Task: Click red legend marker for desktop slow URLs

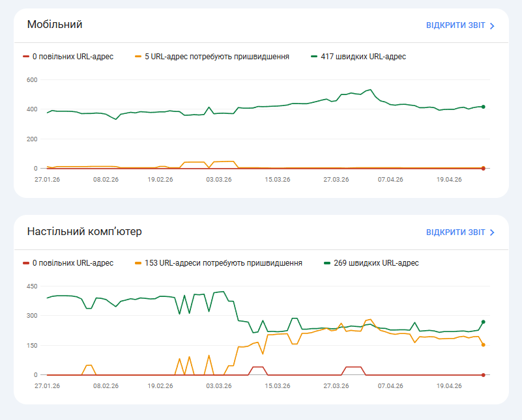Action: (25, 263)
